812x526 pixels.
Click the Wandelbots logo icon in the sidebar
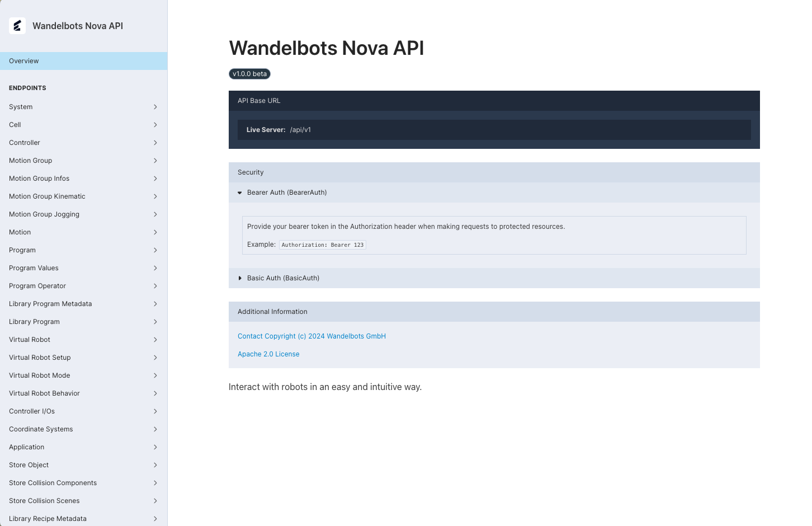(17, 25)
